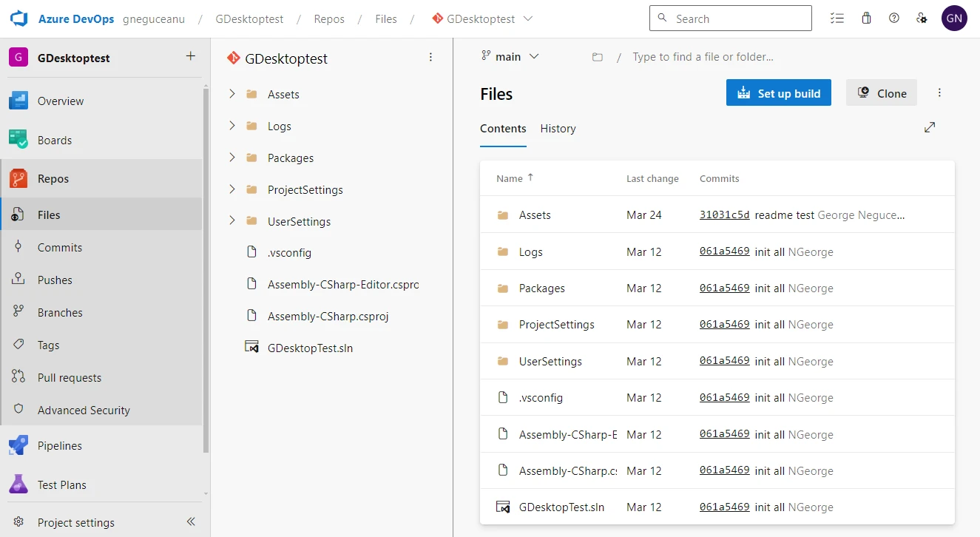The image size is (980, 537).
Task: Click the Set up build button
Action: (778, 92)
